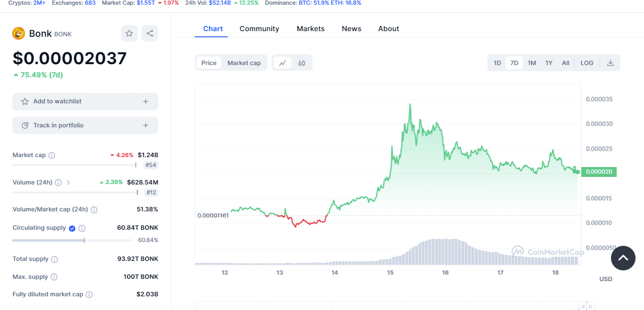Open the About tab
The image size is (644, 310).
(388, 29)
